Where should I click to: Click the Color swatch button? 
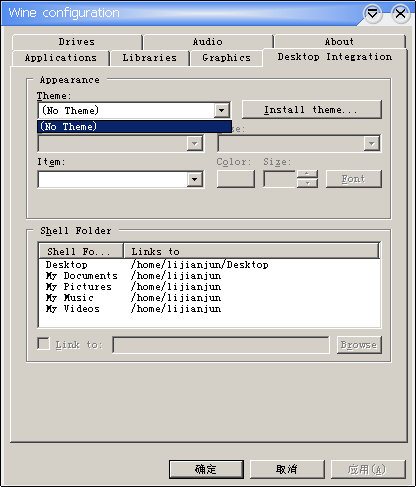(x=236, y=179)
